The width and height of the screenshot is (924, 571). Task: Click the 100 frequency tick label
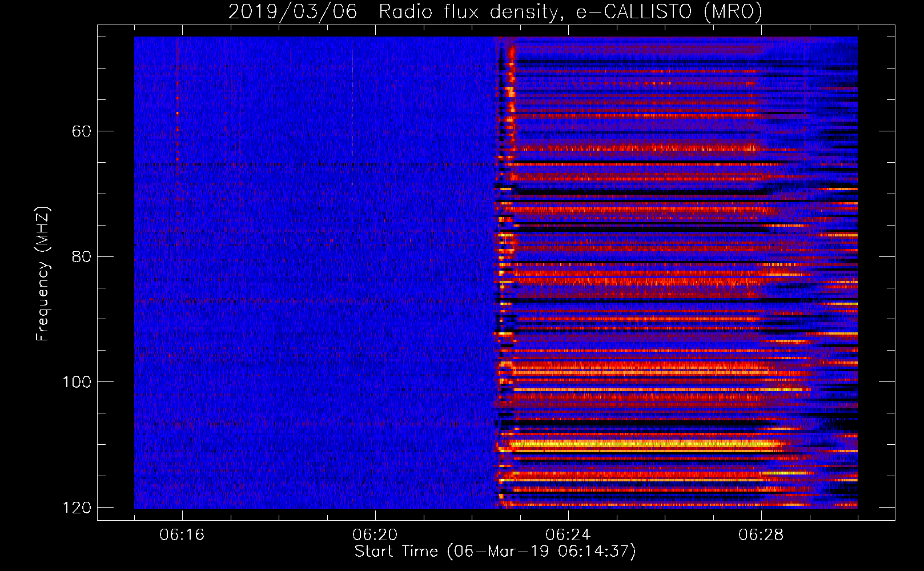(77, 382)
